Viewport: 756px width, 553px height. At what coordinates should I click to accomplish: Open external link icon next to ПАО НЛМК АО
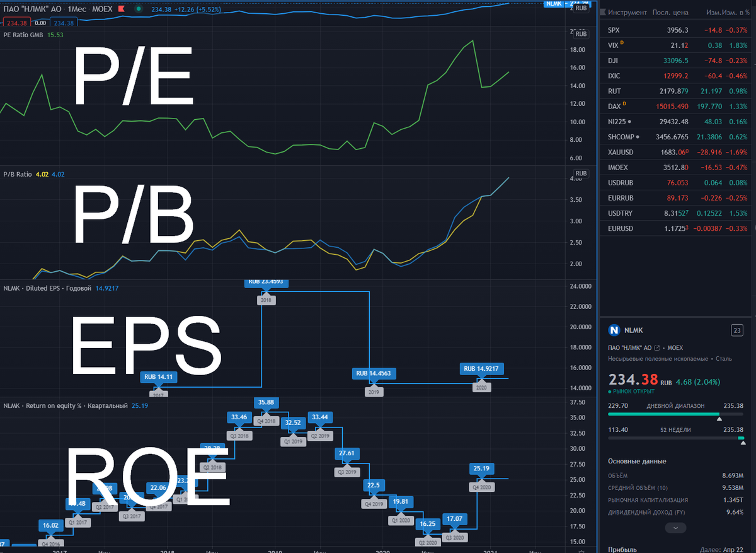(x=656, y=347)
